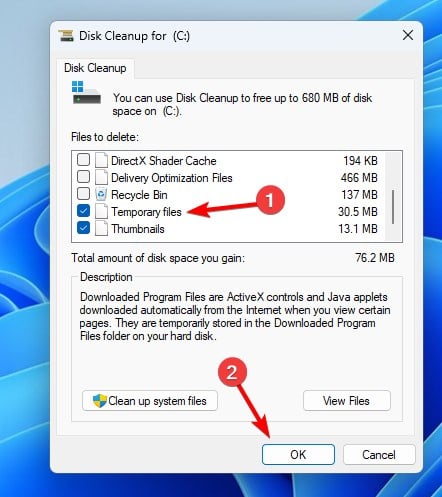442x497 pixels.
Task: Close the Disk Cleanup window
Action: [x=408, y=35]
